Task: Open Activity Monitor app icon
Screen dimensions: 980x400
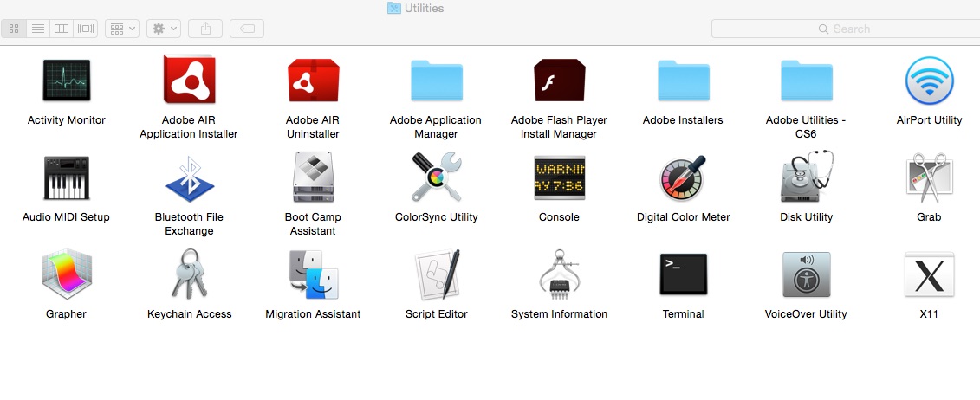Action: (x=66, y=80)
